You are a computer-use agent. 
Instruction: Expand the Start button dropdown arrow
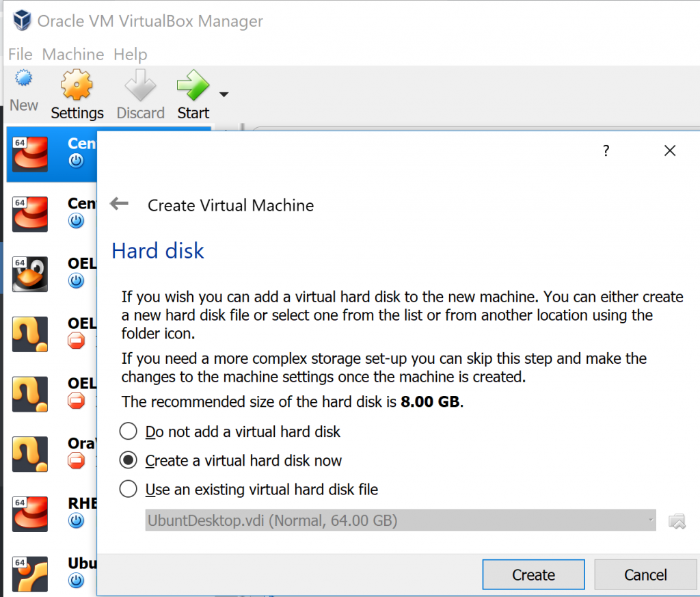point(224,94)
